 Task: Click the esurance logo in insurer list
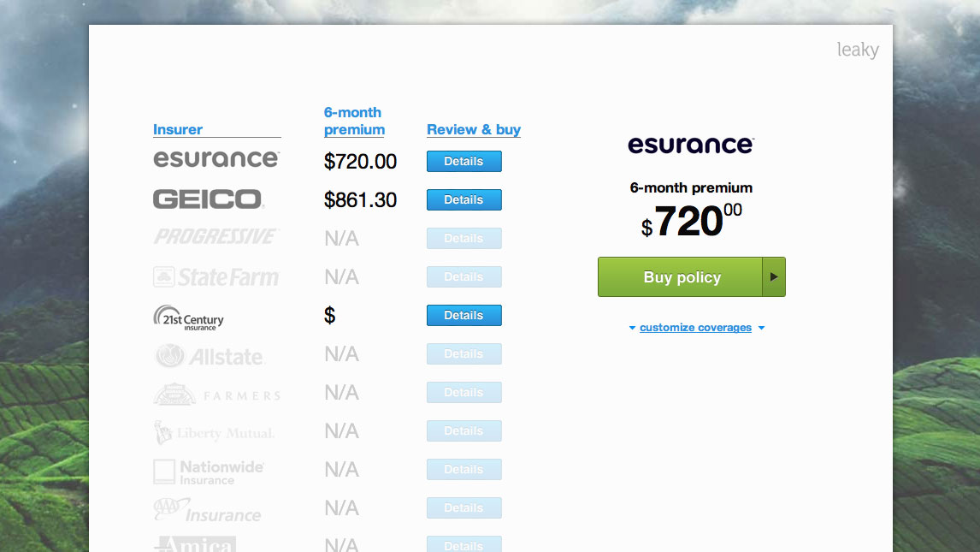point(215,159)
